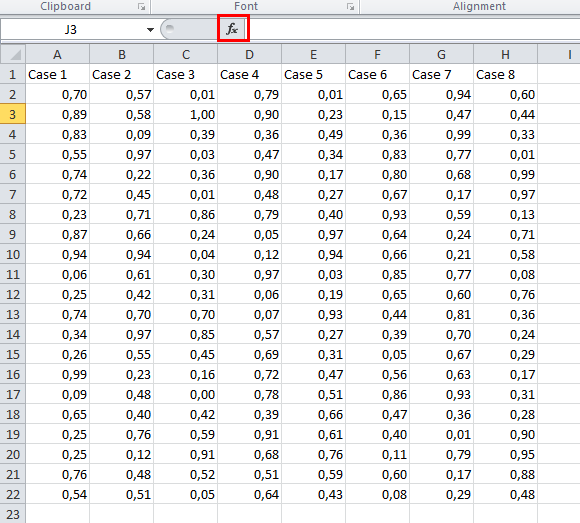Screen dimensions: 580x523
Task: Click the Case 6 header cell
Action: [x=378, y=74]
